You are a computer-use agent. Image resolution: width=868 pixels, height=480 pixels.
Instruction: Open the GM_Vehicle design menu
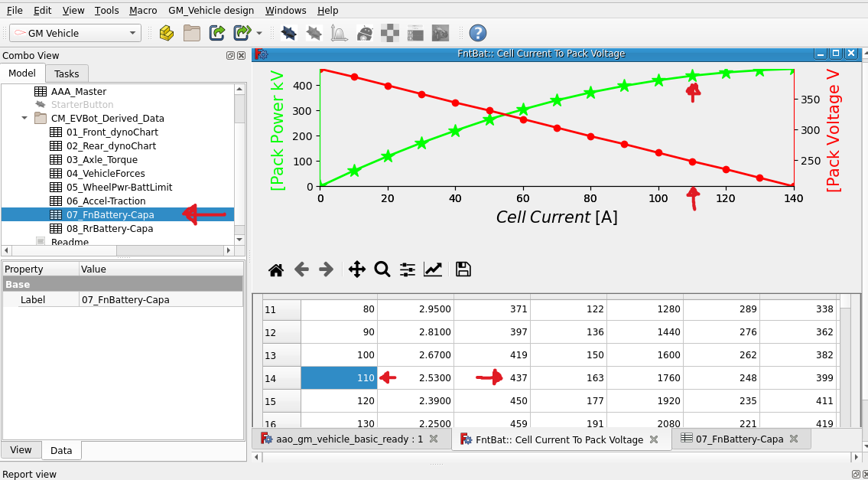coord(211,11)
